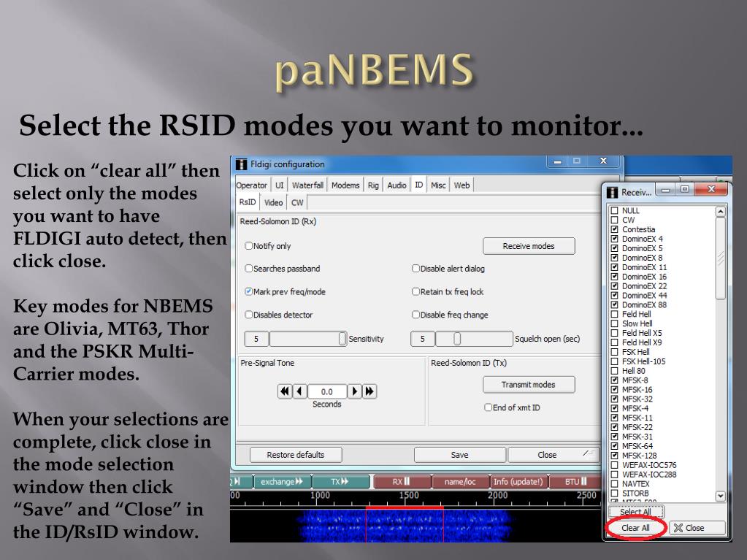Click the Fldigi configuration title bar icon

242,164
